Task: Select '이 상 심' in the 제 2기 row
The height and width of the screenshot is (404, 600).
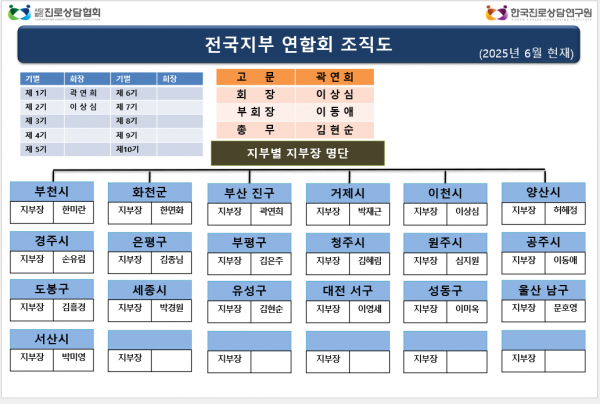Action: [83, 107]
